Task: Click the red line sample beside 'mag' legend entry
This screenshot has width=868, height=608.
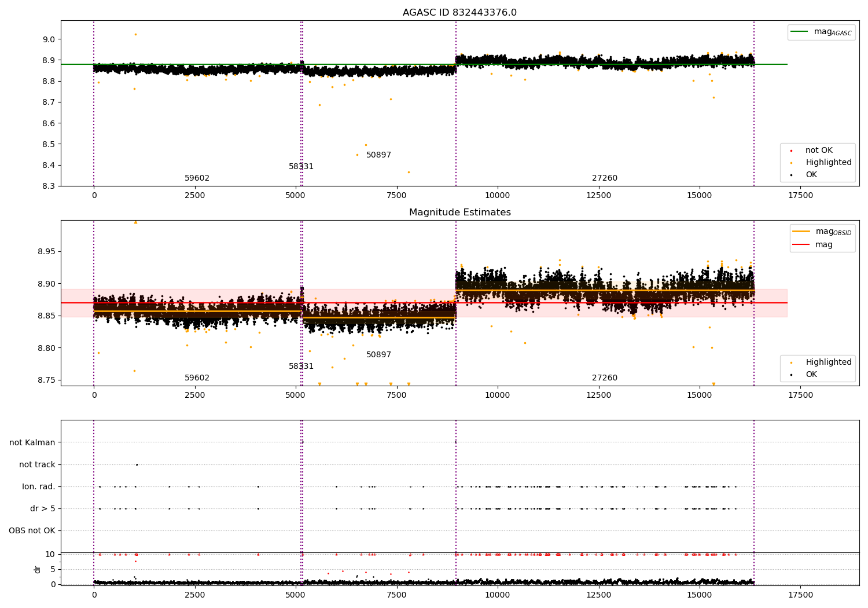Action: click(x=801, y=245)
